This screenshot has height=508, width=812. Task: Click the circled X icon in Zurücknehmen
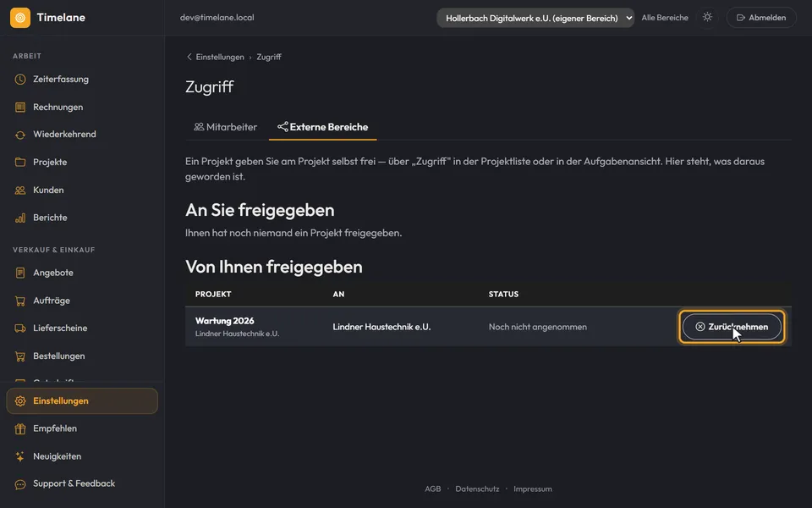tap(700, 327)
